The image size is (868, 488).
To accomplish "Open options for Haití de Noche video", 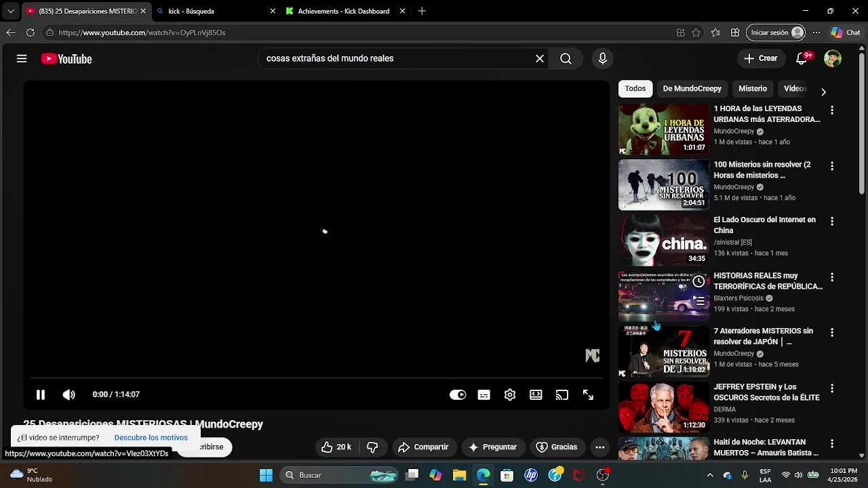I will pyautogui.click(x=832, y=444).
